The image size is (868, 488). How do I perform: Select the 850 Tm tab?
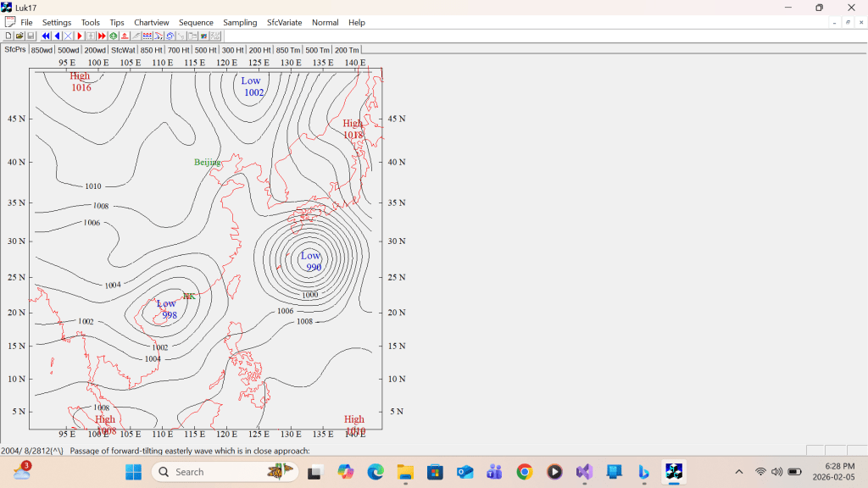point(288,50)
